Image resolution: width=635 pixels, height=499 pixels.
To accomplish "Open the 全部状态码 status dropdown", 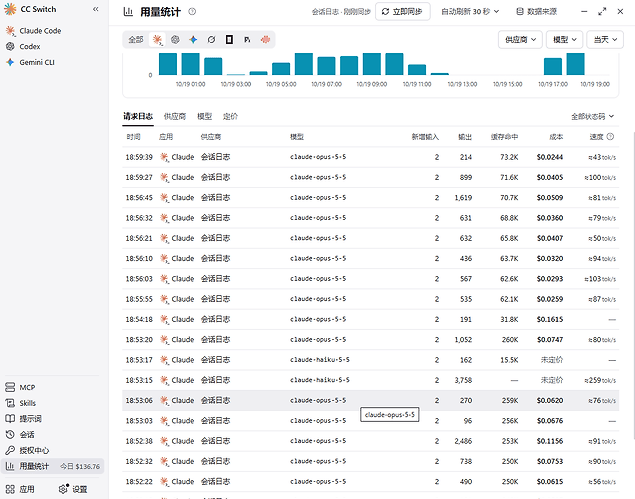I will coord(592,117).
